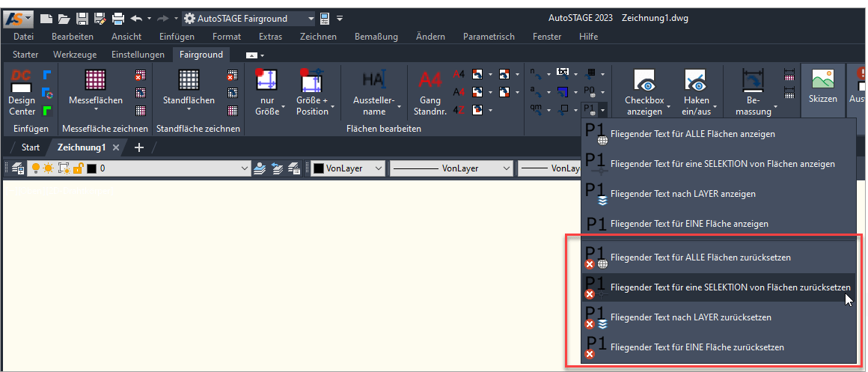The height and width of the screenshot is (372, 868).
Task: Click the Messeflächen grid icon
Action: (95, 79)
